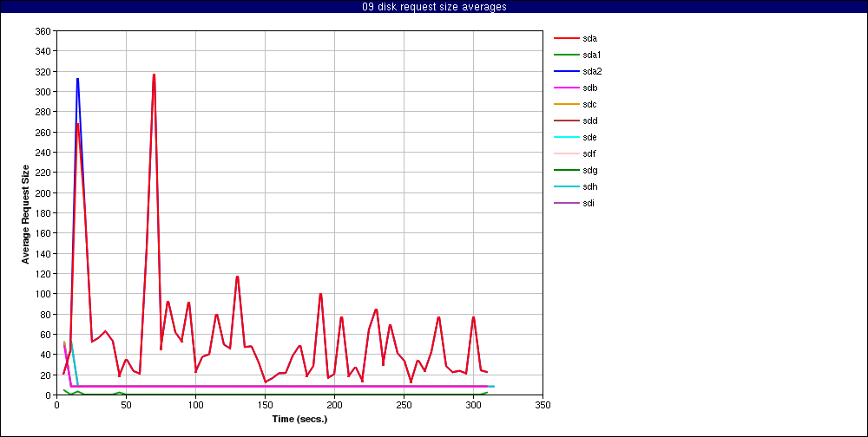Click the 'Average Request Size' axis title
This screenshot has height=437, width=868.
point(25,213)
